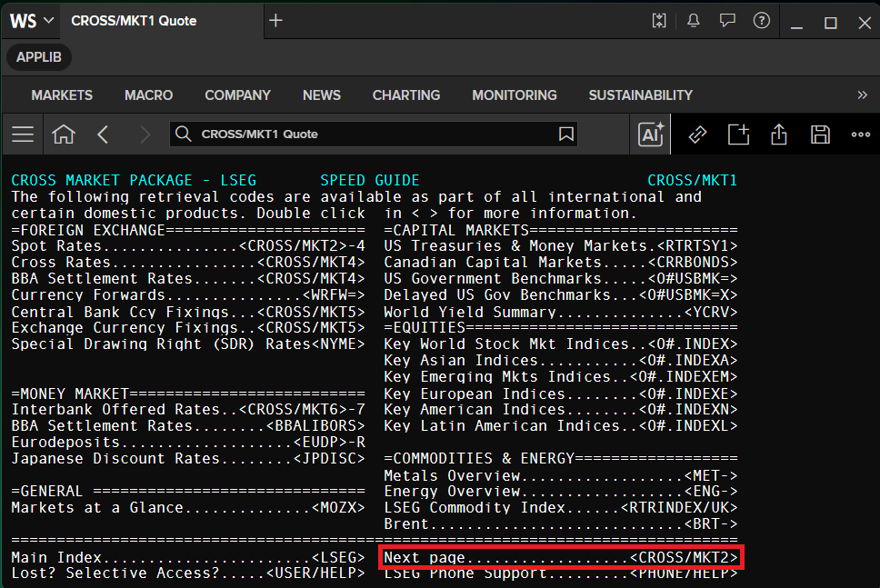Open Selective Access <USER/HELP> link
The image size is (880, 588).
click(x=315, y=573)
